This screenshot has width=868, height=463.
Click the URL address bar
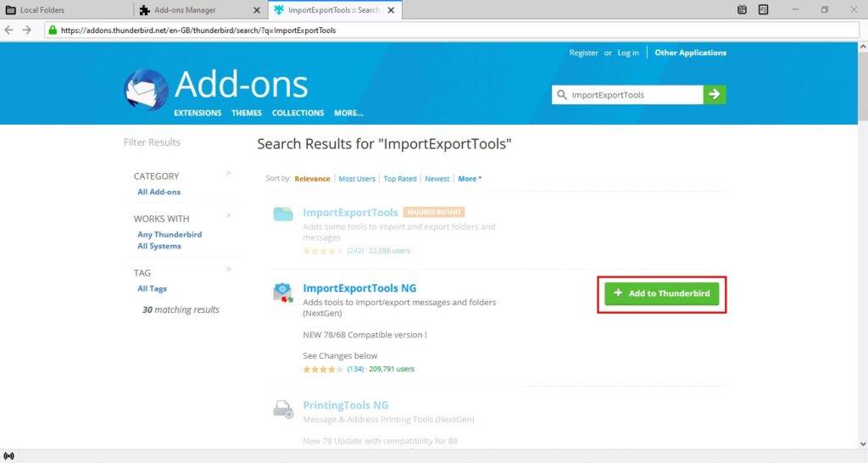(451, 30)
